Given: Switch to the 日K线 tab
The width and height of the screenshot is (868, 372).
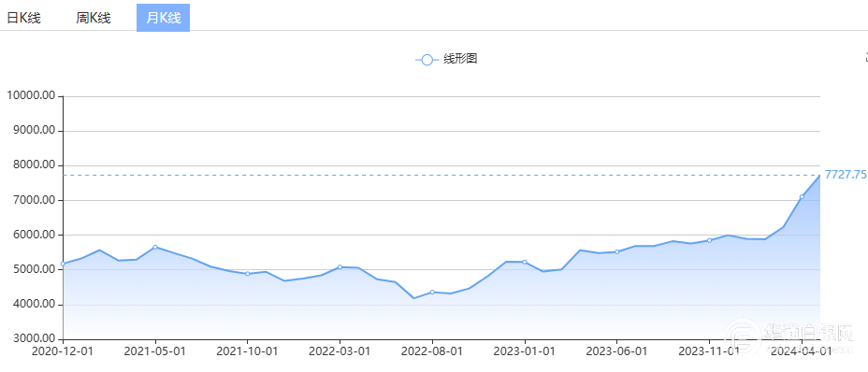Looking at the screenshot, I should [x=23, y=18].
